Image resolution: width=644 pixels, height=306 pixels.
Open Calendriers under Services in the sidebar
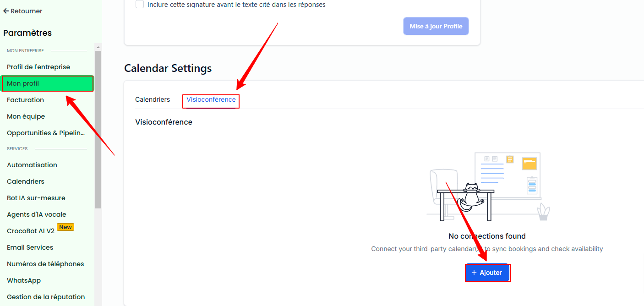pos(26,181)
